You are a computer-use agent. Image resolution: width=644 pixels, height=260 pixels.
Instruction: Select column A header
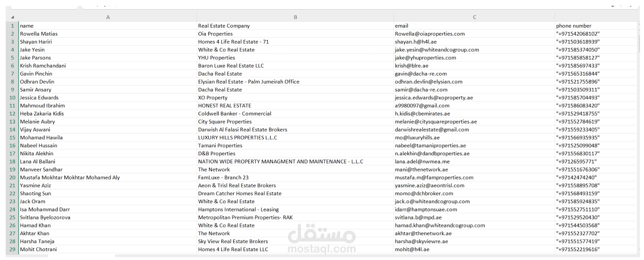click(108, 17)
